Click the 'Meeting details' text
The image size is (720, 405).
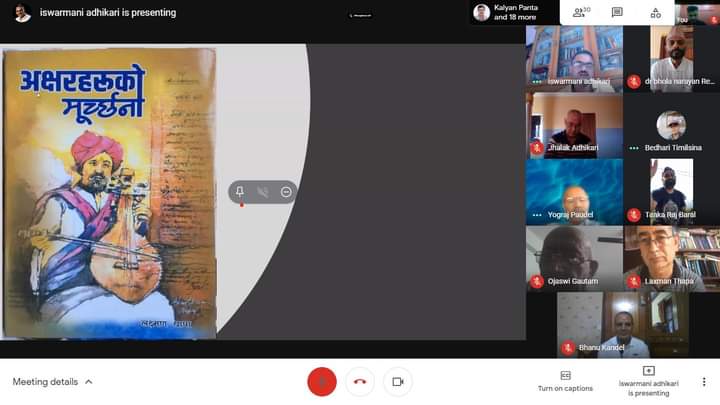pyautogui.click(x=45, y=382)
